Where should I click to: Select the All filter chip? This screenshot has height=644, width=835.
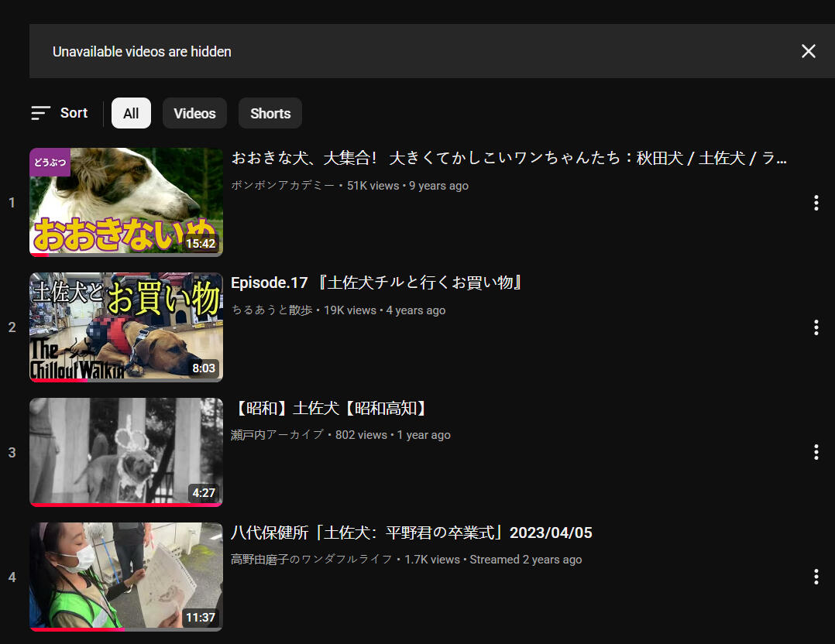click(131, 113)
